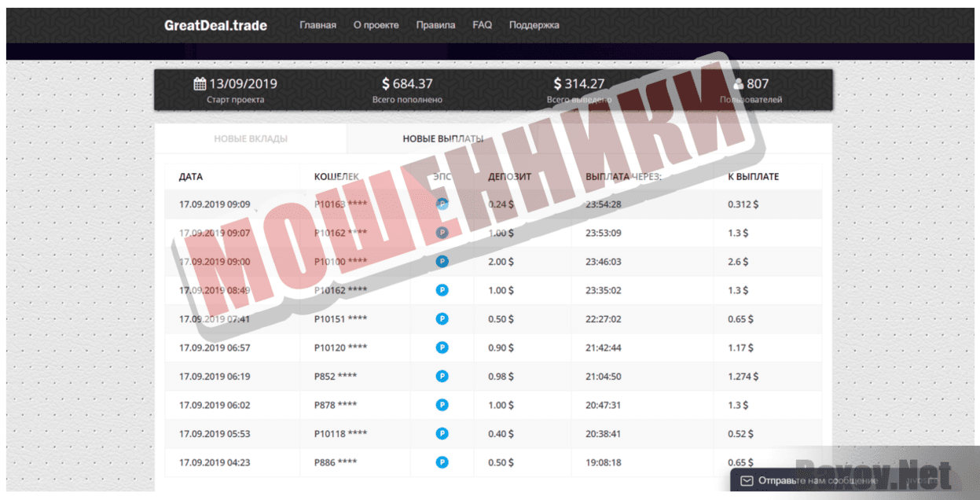Switch to the Новые вклады tab
Image resolution: width=980 pixels, height=500 pixels.
251,139
